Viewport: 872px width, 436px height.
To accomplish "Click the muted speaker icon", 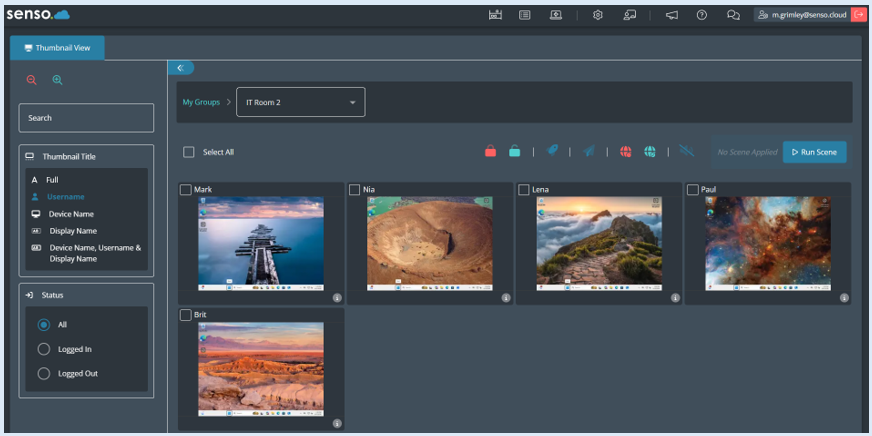I will tap(686, 151).
